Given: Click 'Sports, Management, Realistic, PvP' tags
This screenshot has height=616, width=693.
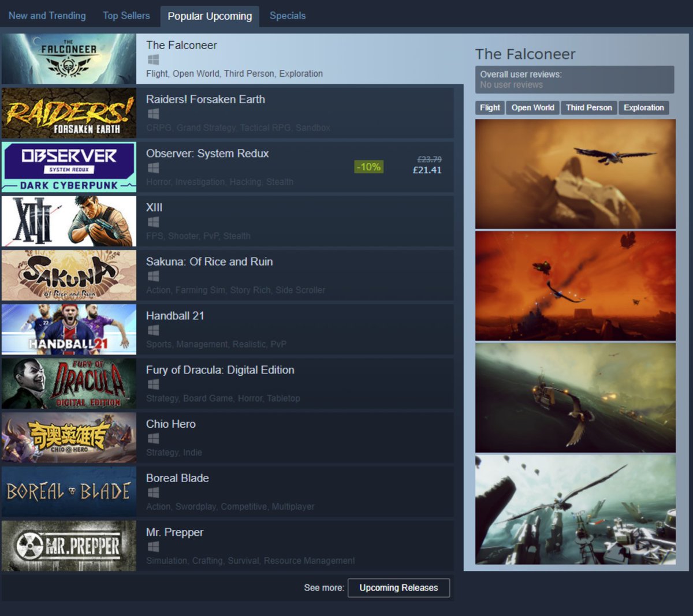Looking at the screenshot, I should [216, 345].
